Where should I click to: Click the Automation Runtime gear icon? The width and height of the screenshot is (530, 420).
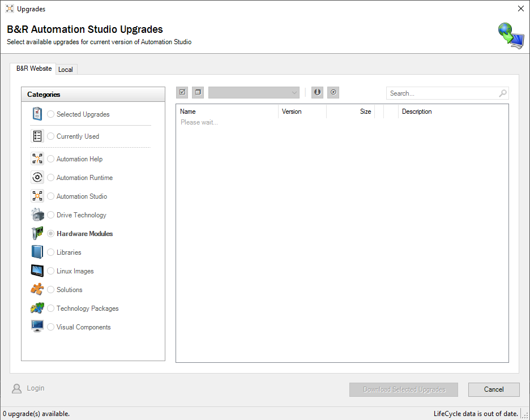click(37, 177)
